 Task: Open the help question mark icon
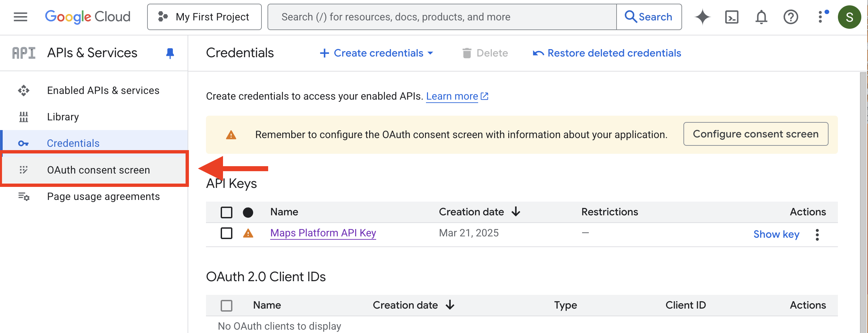point(790,17)
